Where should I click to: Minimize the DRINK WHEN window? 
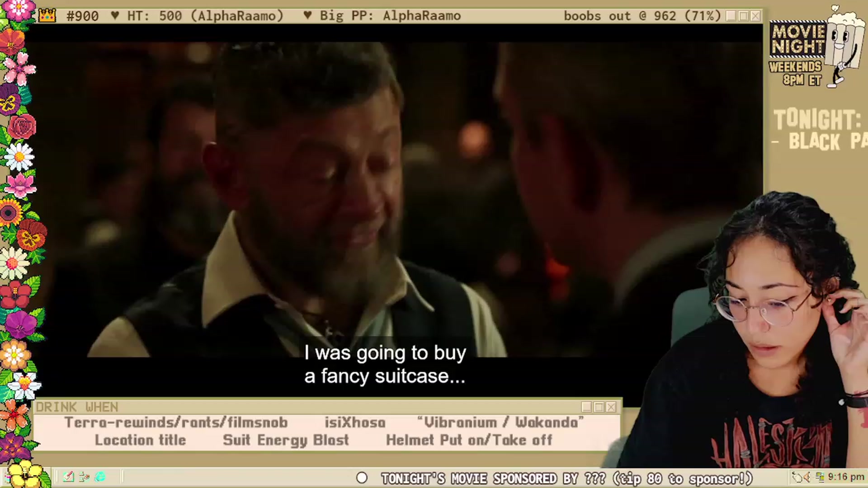click(587, 407)
